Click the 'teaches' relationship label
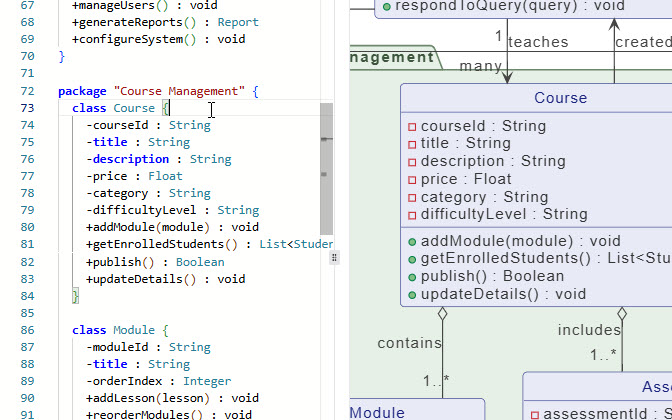Viewport: 672px width, 420px height. pos(538,42)
